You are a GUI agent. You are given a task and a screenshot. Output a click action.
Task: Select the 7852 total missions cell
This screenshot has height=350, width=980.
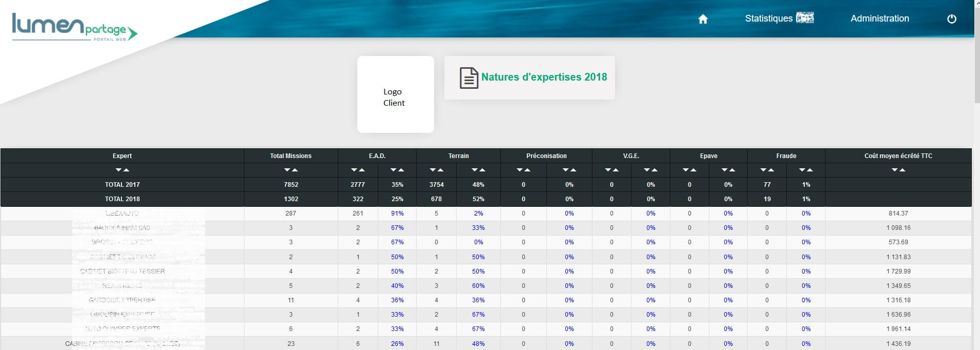pos(291,185)
